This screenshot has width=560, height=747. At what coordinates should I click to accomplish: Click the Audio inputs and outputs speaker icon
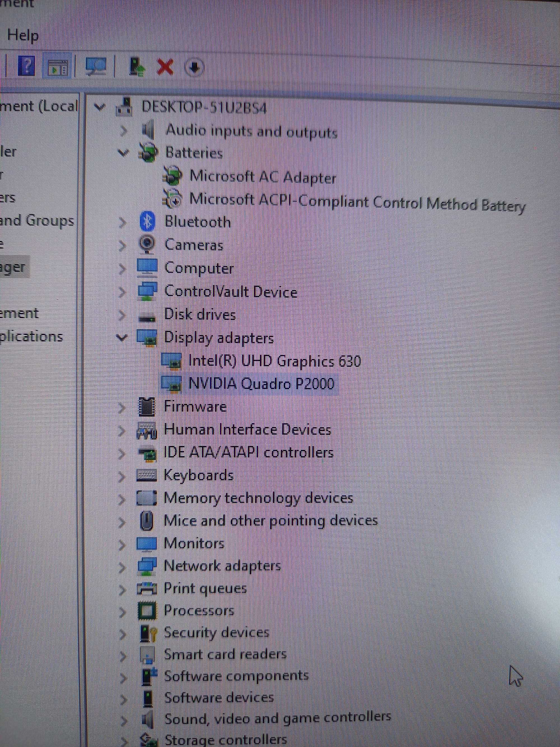pyautogui.click(x=148, y=130)
